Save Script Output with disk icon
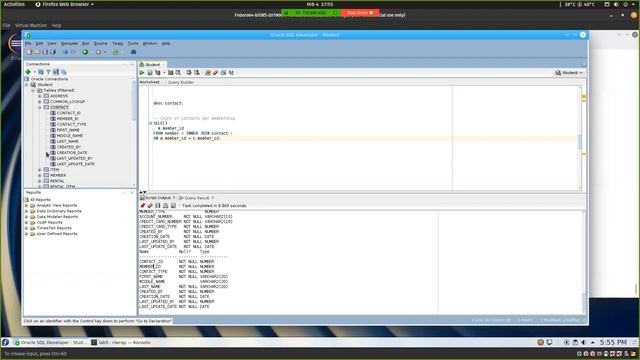Screen dimensions: 640x360 click(x=158, y=206)
